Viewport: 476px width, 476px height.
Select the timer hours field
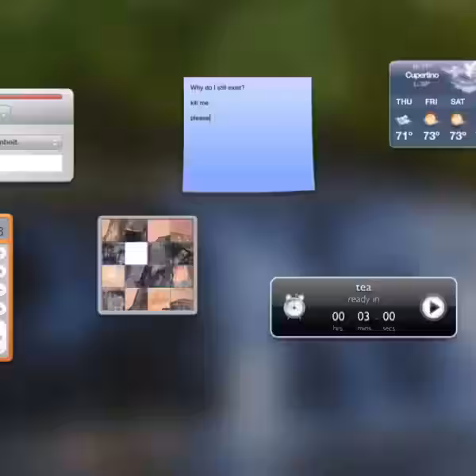tap(339, 316)
